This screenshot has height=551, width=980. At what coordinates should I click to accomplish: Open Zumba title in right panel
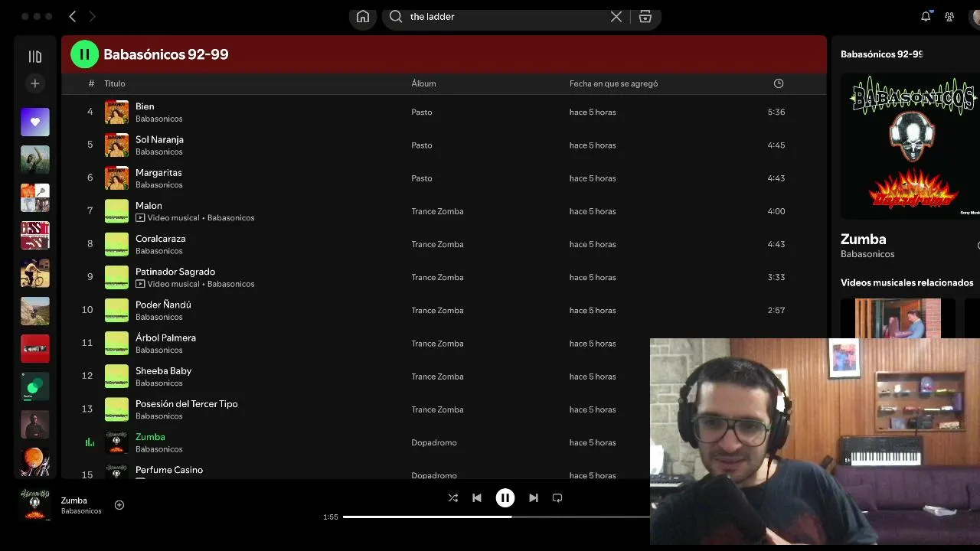click(864, 240)
